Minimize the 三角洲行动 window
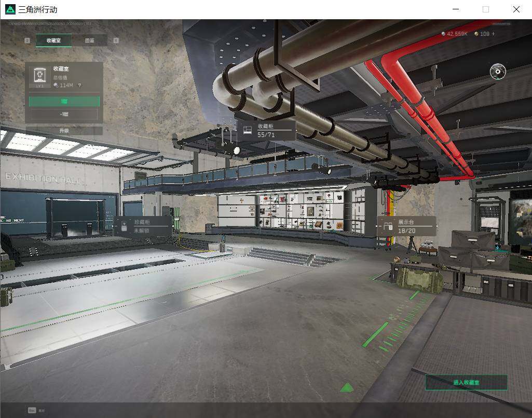 pos(456,9)
